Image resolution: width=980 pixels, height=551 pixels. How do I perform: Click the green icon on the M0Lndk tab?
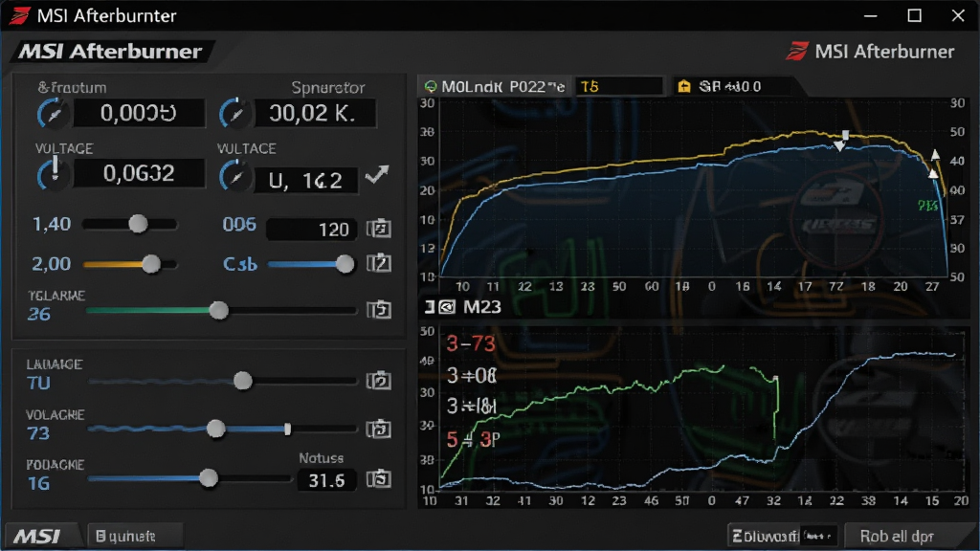[x=431, y=86]
